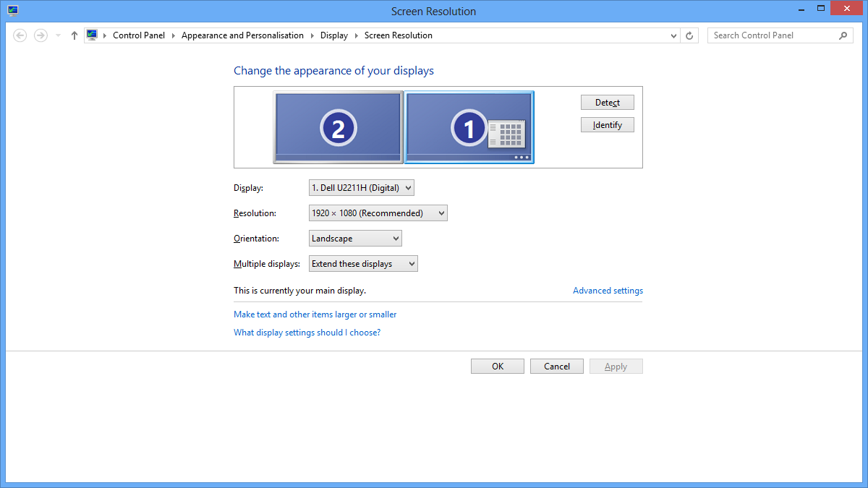Viewport: 868px width, 488px height.
Task: Minimize the Screen Resolution window
Action: point(801,8)
